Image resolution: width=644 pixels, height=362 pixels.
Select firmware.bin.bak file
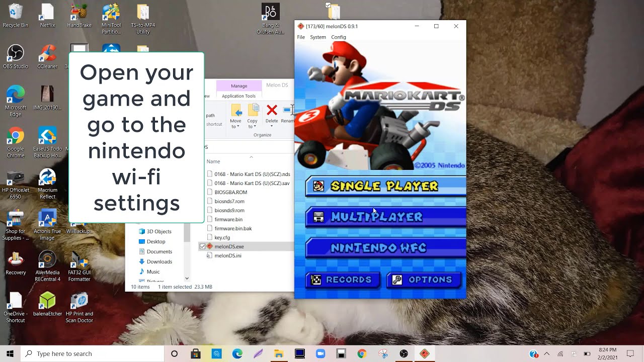[229, 228]
